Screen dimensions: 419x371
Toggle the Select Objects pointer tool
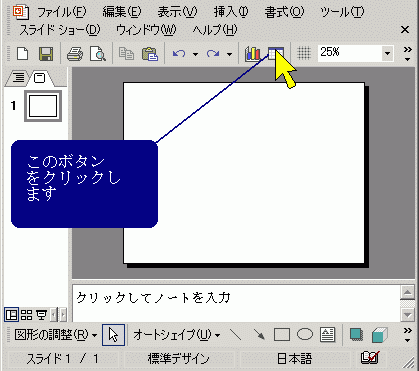(x=113, y=334)
